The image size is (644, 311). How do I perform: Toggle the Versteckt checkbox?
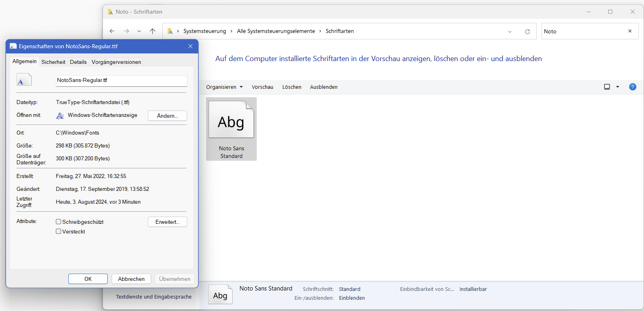tap(59, 231)
